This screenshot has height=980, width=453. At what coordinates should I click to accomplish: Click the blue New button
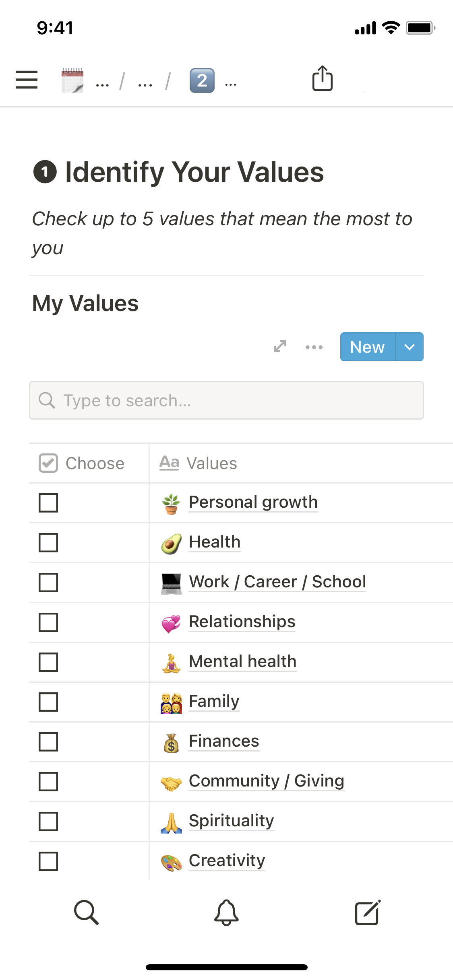coord(367,347)
